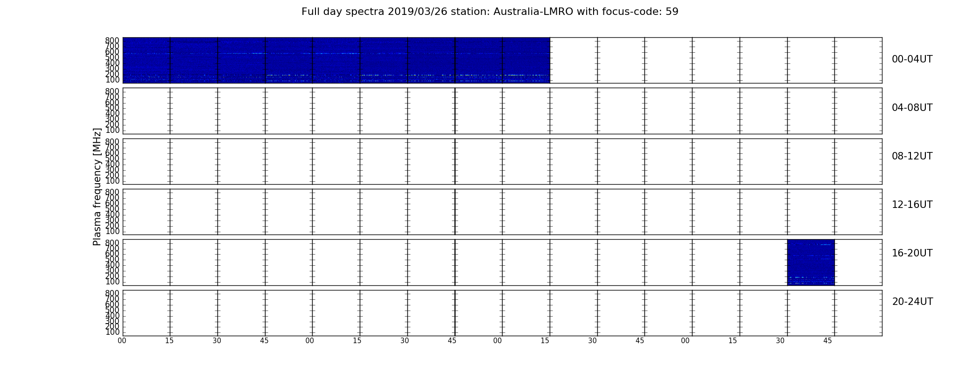Click the 800 tick label of the 12-16UT panel
980x373 pixels.
(112, 192)
